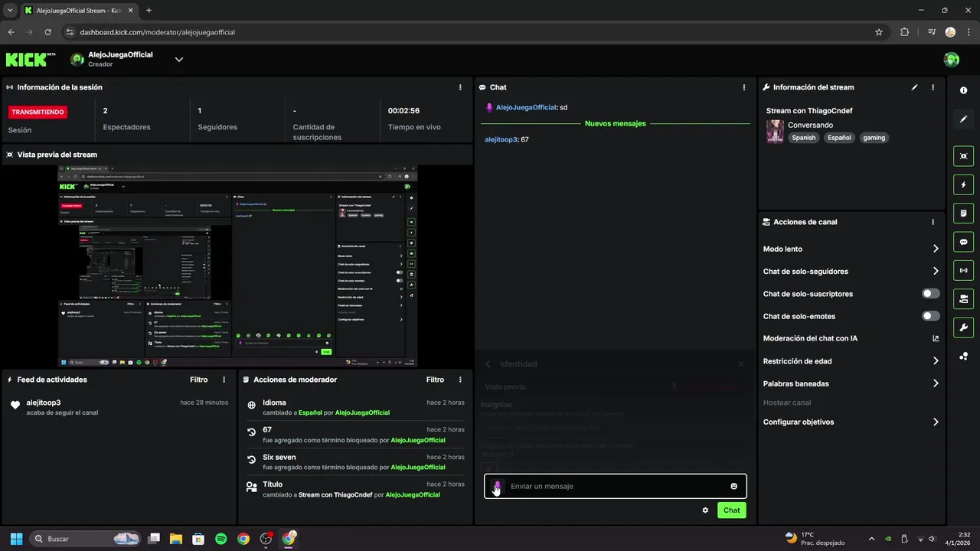Screen dimensions: 980x551
Task: Click the stream preview video thumbnail
Action: [x=237, y=266]
